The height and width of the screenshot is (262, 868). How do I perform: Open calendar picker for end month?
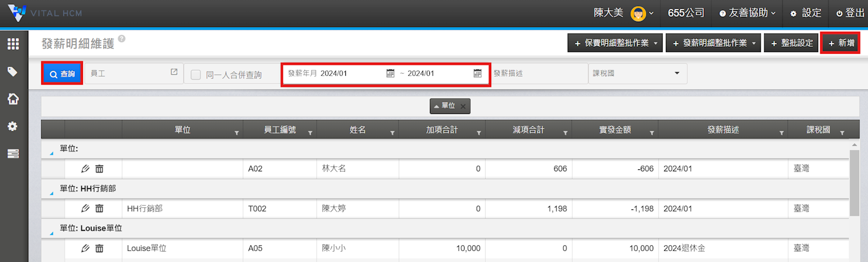(477, 73)
